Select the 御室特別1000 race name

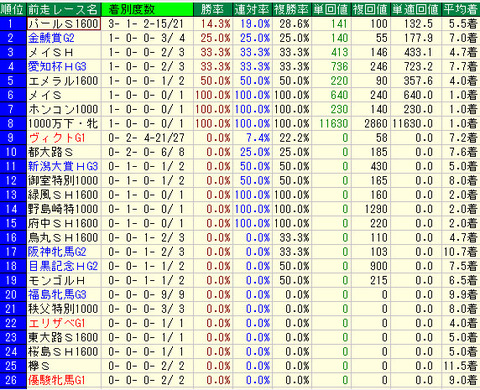(x=63, y=181)
